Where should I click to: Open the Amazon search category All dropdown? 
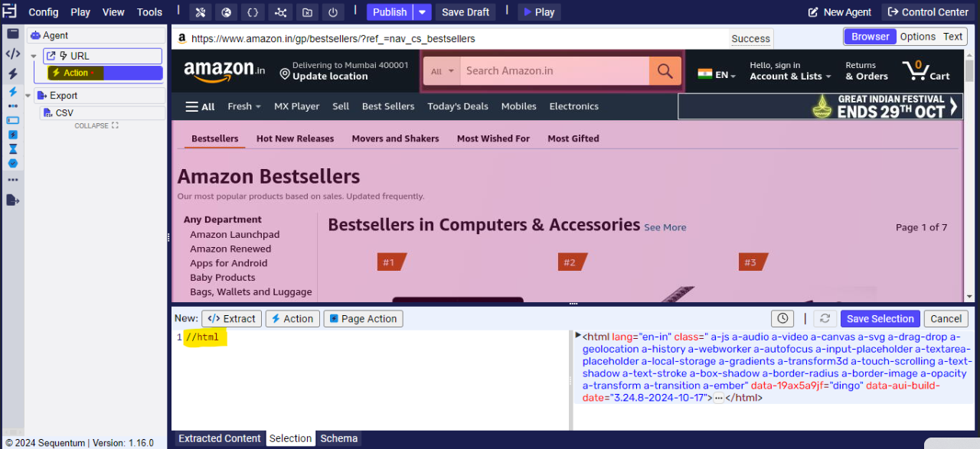click(442, 71)
